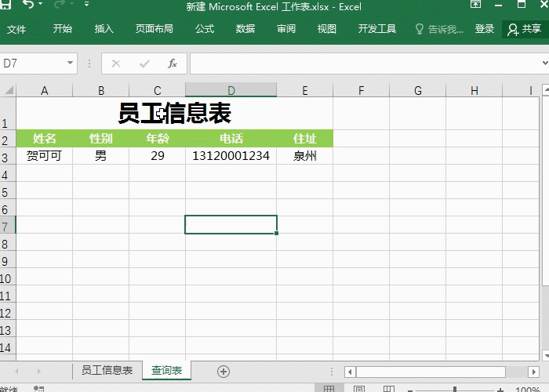Select column B header
Screen dimensions: 549x392
101,90
